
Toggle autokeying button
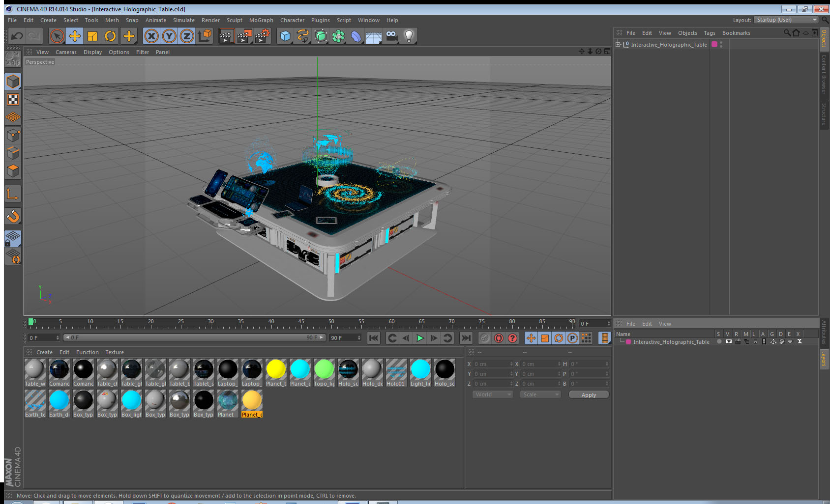(x=499, y=338)
